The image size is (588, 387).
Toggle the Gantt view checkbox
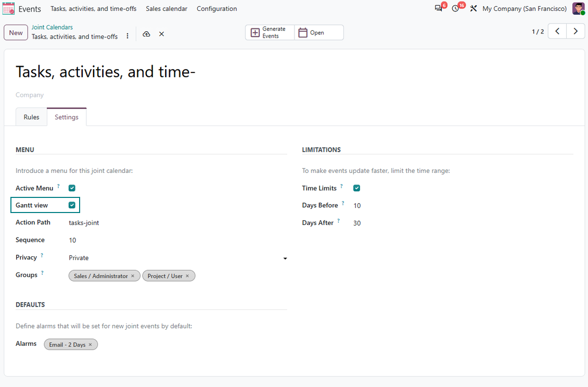[x=72, y=205]
